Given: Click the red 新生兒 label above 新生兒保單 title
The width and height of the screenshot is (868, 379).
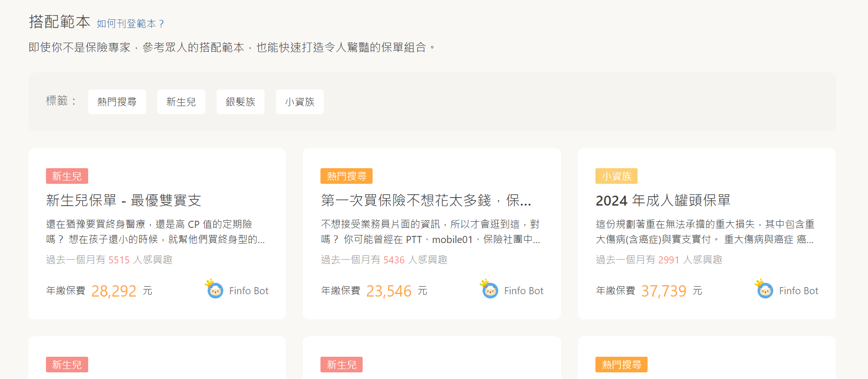Looking at the screenshot, I should pyautogui.click(x=67, y=176).
